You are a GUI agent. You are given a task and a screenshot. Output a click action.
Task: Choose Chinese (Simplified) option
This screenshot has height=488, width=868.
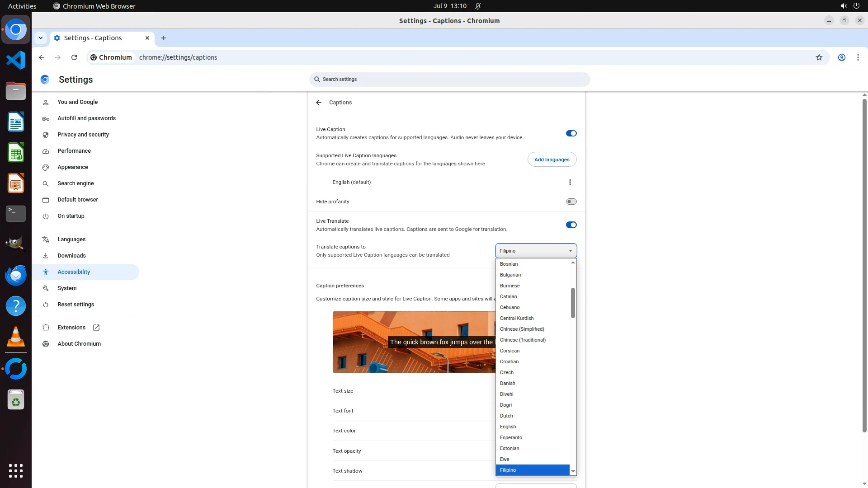(x=522, y=329)
